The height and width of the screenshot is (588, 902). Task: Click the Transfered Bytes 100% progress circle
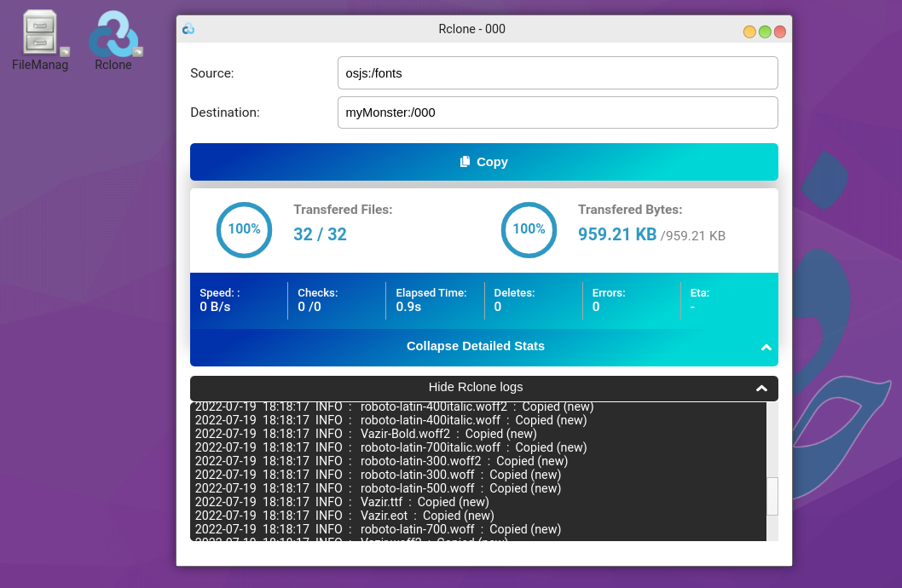[x=529, y=229]
